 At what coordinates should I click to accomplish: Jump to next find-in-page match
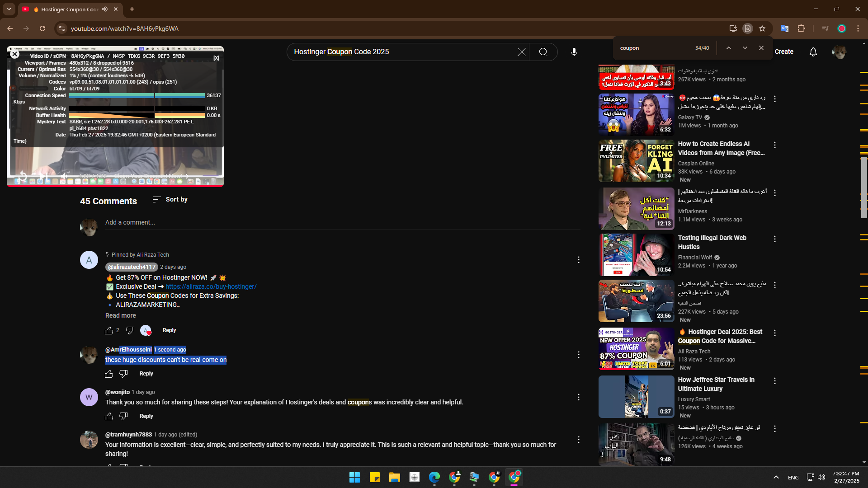coord(745,48)
